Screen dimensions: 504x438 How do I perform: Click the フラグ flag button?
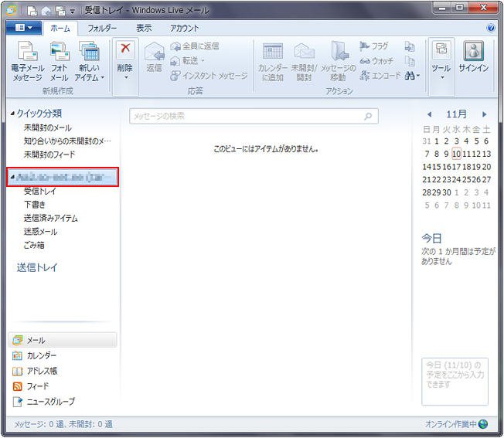pyautogui.click(x=374, y=46)
